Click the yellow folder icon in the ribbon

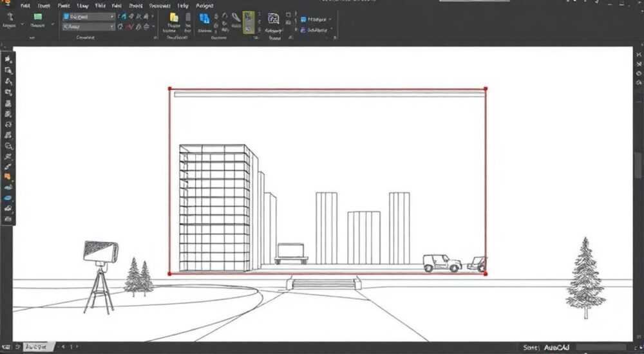point(174,17)
